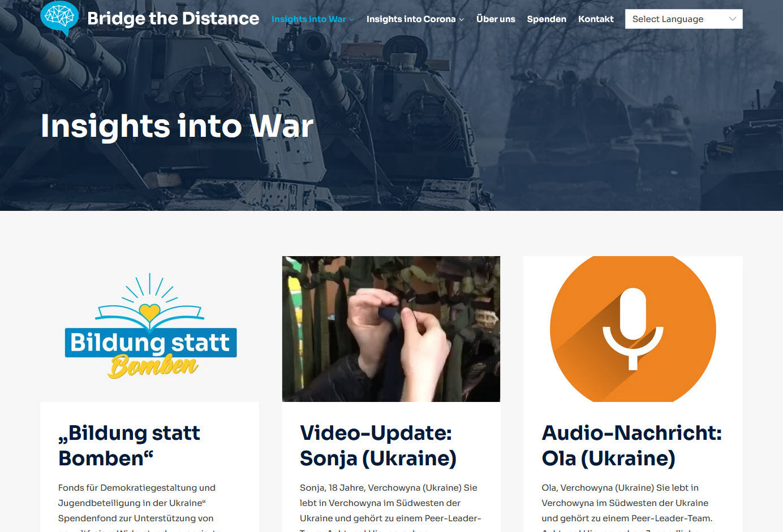Click the yellow heart in Bildung logo
The height and width of the screenshot is (532, 783).
(150, 312)
